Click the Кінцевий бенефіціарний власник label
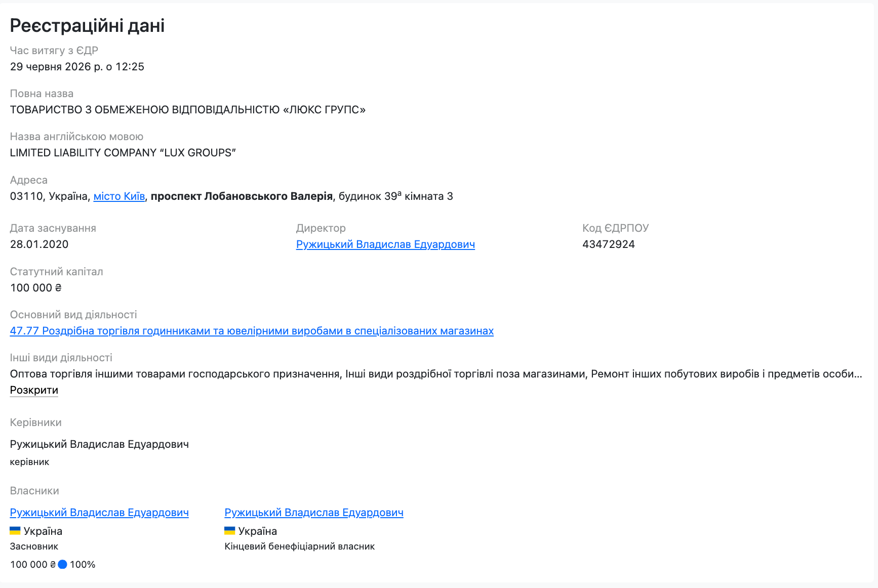 tap(300, 547)
